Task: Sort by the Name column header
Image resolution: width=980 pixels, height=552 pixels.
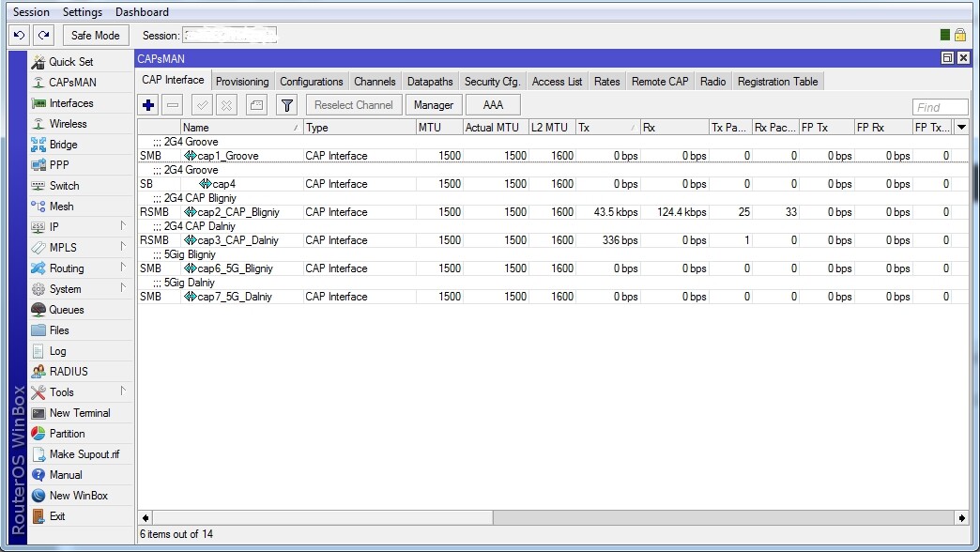Action: (242, 127)
